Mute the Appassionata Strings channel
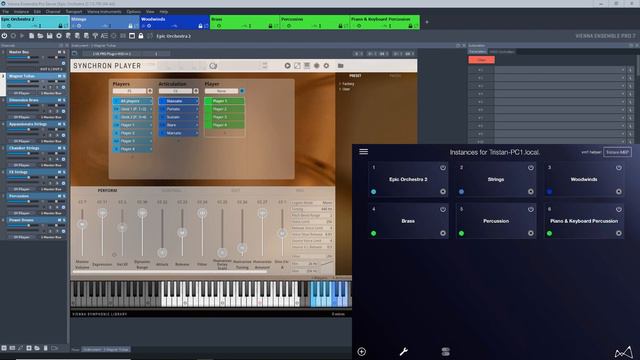Viewport: 640px width, 360px height. coord(60,124)
